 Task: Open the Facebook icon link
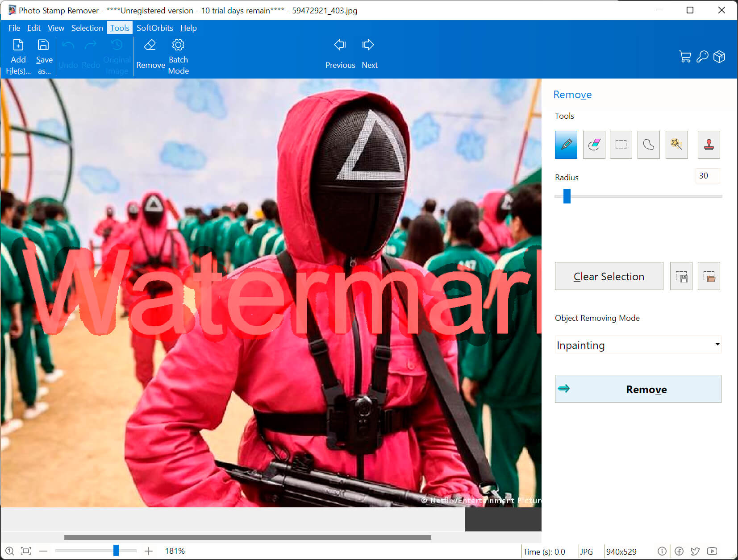click(679, 551)
